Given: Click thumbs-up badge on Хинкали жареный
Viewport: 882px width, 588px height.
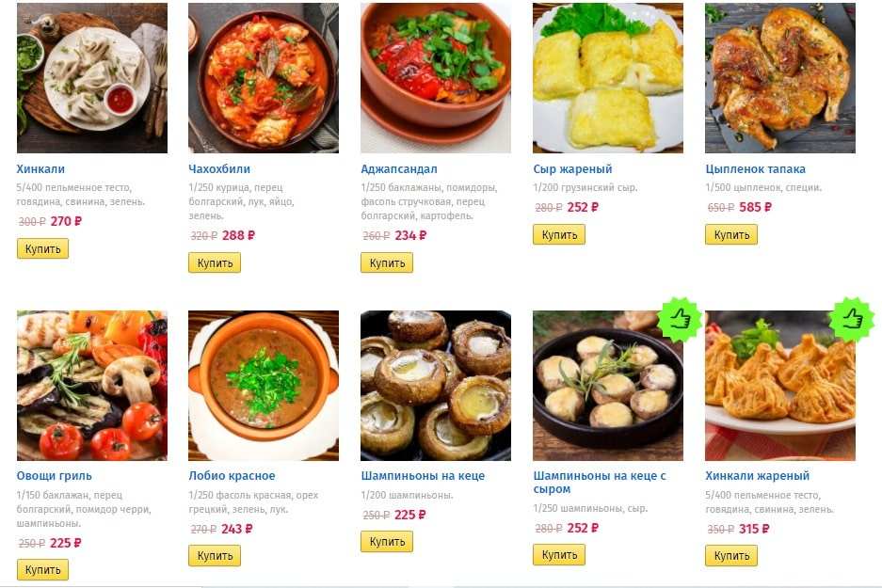Looking at the screenshot, I should pos(852,319).
